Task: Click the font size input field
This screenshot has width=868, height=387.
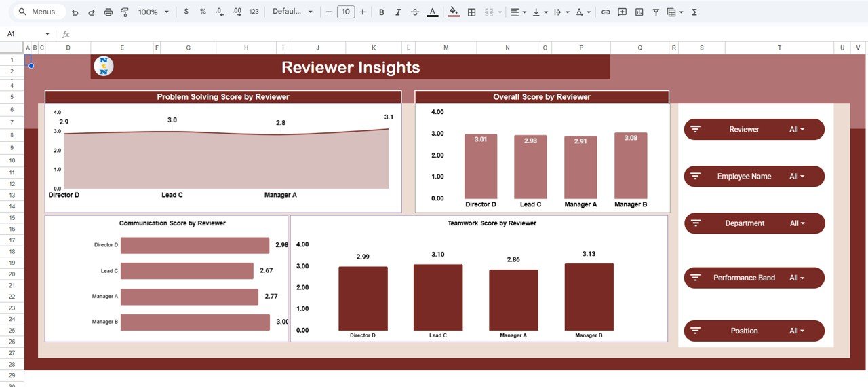Action: (x=346, y=12)
